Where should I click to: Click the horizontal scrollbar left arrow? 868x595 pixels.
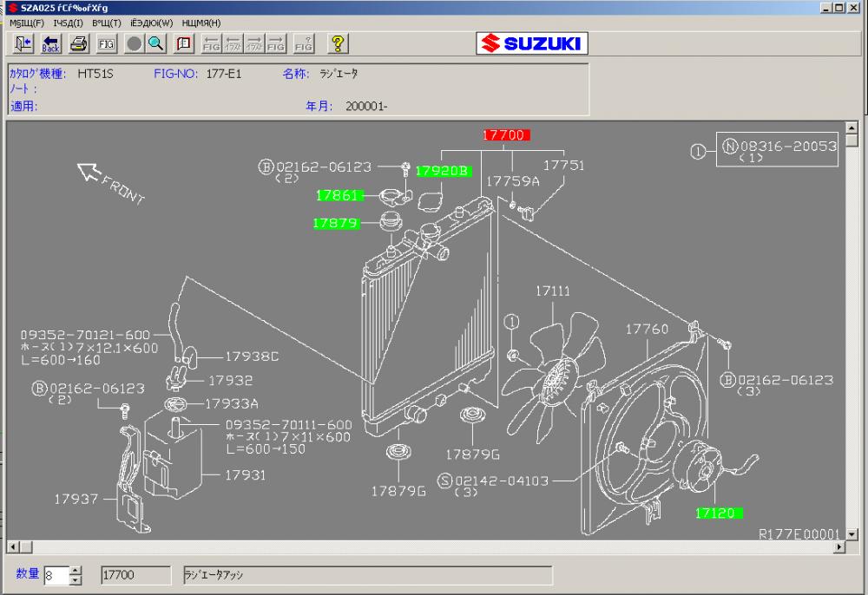coord(13,547)
